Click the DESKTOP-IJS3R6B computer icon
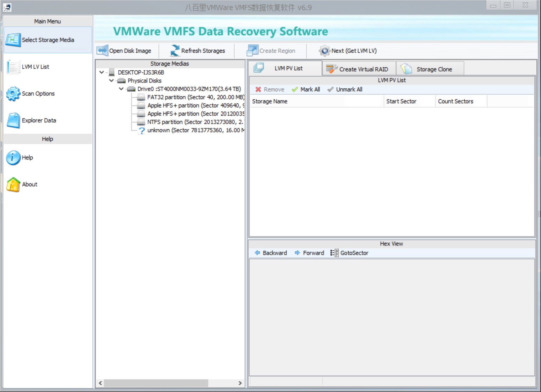 (112, 72)
